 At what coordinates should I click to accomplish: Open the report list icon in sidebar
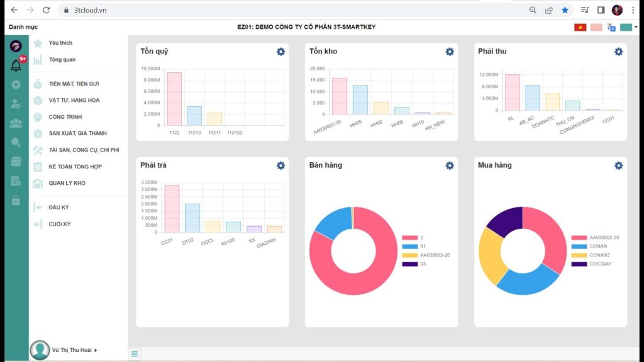(x=16, y=181)
